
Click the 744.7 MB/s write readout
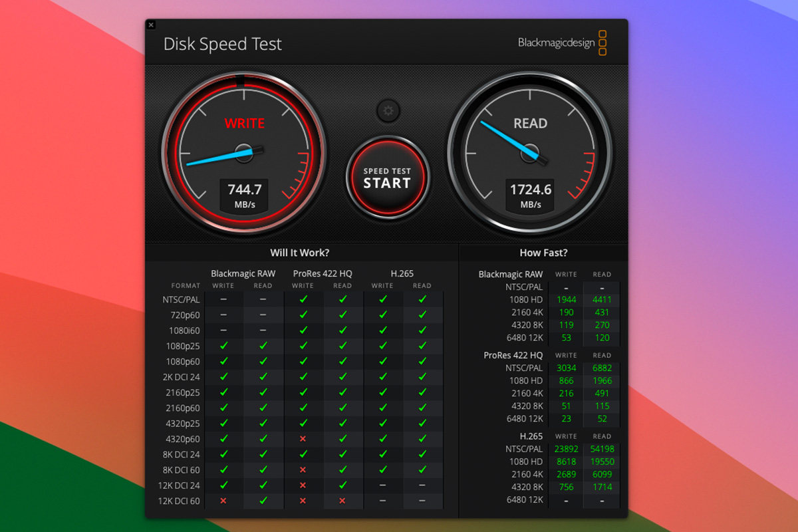pyautogui.click(x=244, y=196)
